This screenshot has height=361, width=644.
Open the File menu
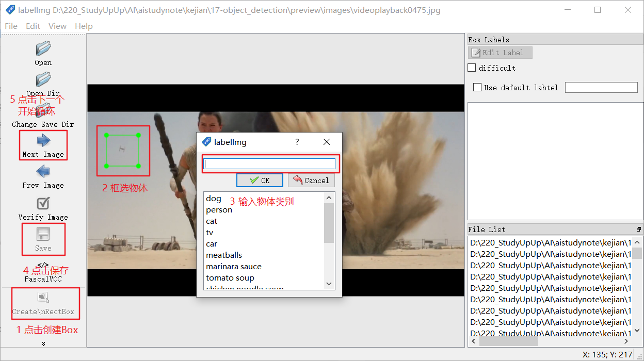tap(11, 26)
